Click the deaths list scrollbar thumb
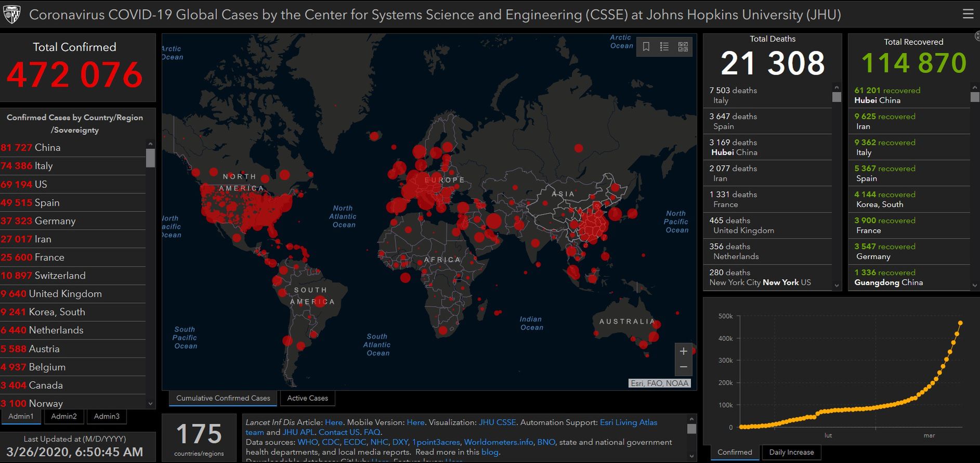The width and height of the screenshot is (980, 463). pos(837,97)
